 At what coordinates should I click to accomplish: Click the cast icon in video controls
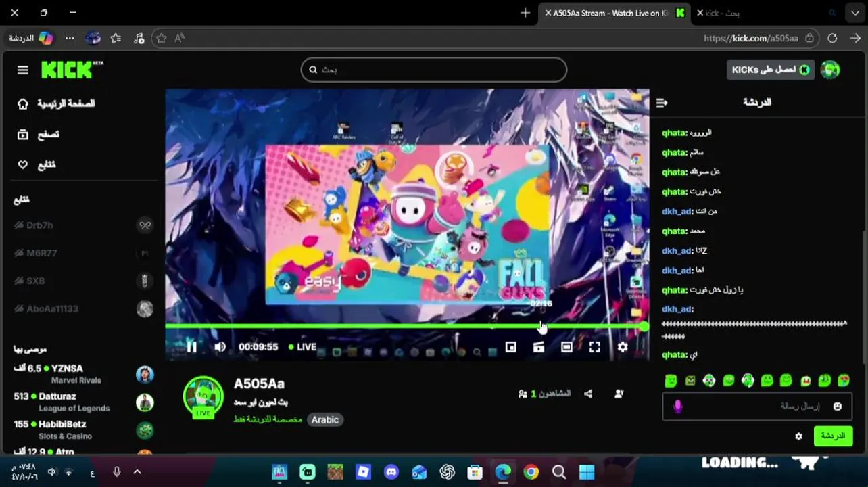[539, 347]
